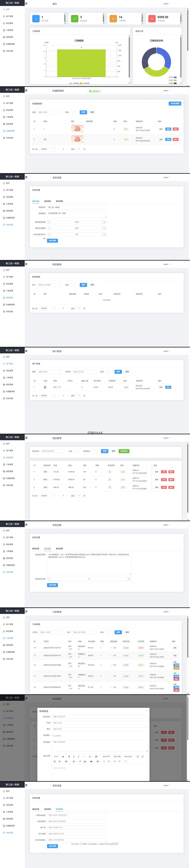Click the orange 订单总数 card icon on dashboard
This screenshot has height=868, width=190.
113,19
